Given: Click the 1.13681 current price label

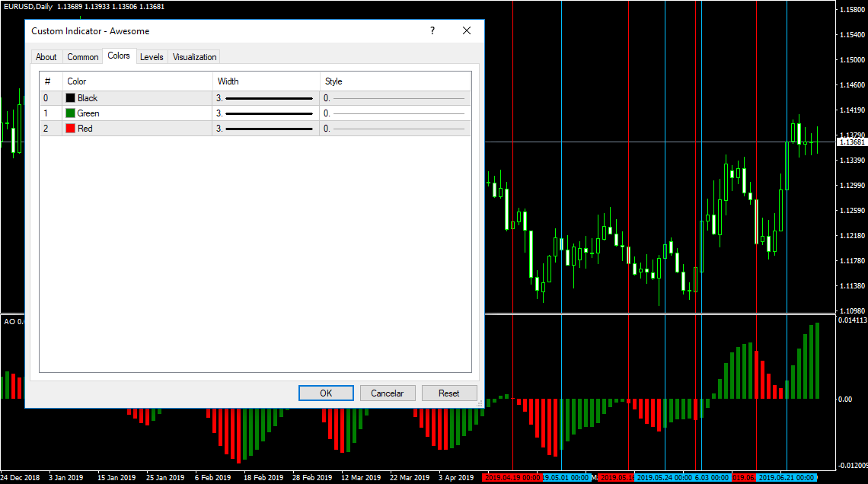Looking at the screenshot, I should 851,142.
